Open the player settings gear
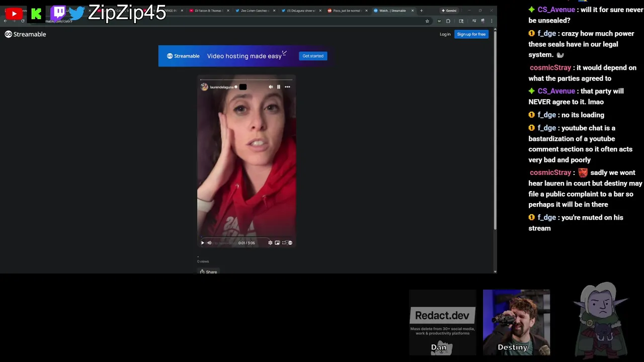Screen dimensions: 644x362 pyautogui.click(x=270, y=243)
